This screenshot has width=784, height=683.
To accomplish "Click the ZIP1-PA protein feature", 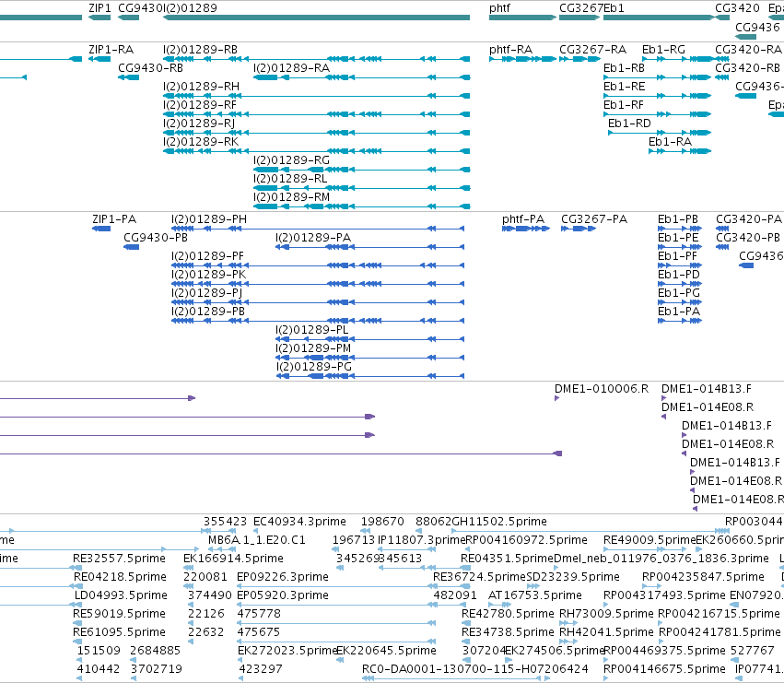I will pos(101,229).
